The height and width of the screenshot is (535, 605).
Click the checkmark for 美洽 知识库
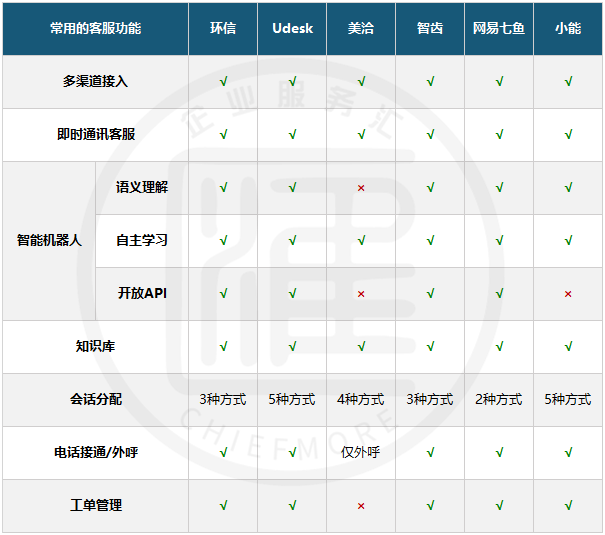[362, 346]
